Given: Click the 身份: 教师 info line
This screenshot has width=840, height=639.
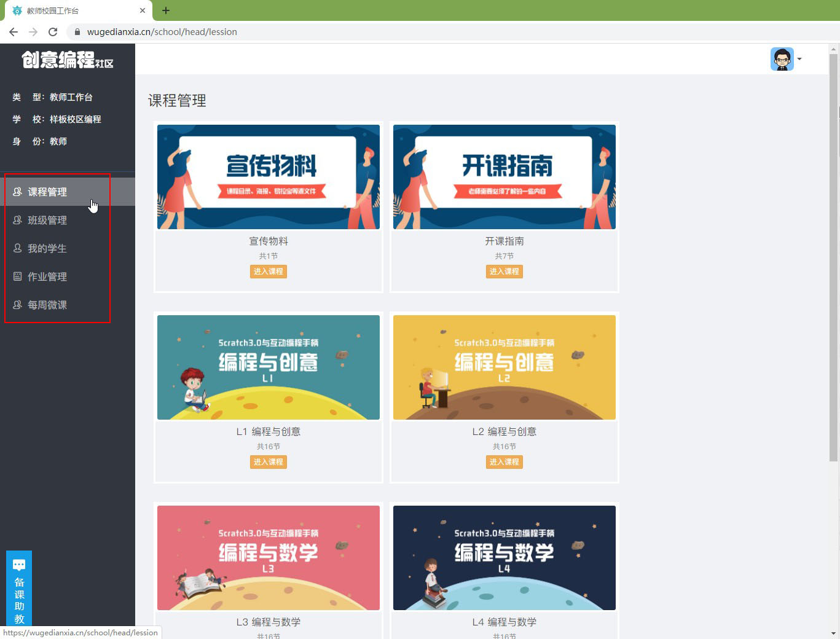Looking at the screenshot, I should [x=40, y=141].
